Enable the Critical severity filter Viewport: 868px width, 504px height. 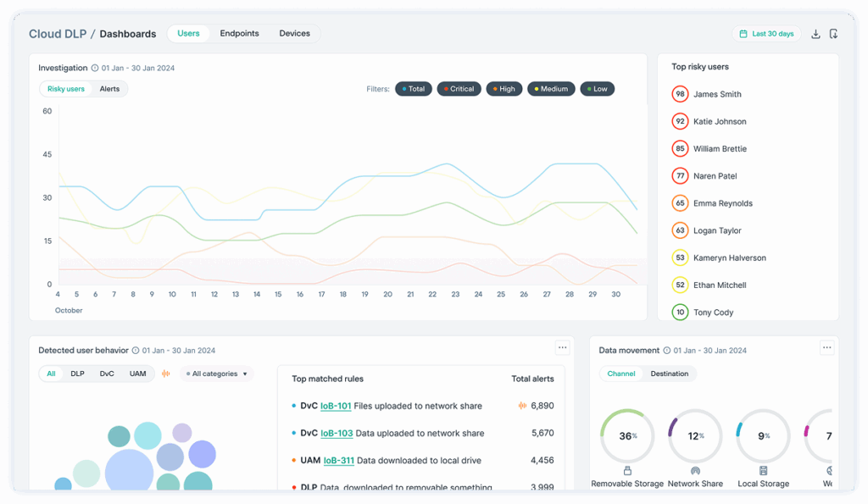pos(459,88)
